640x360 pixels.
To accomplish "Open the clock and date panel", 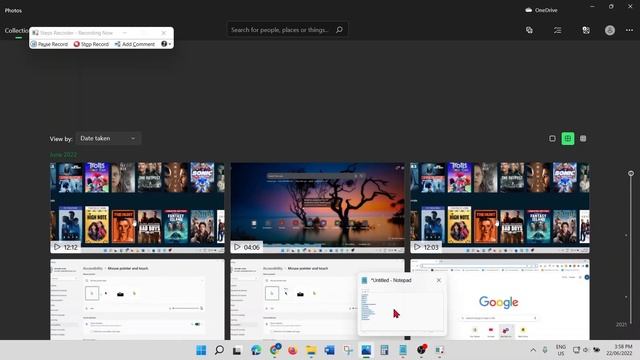I will tap(619, 350).
